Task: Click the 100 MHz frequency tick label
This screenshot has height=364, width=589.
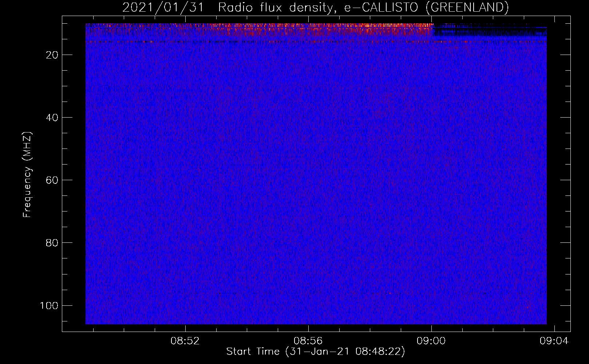Action: point(49,305)
